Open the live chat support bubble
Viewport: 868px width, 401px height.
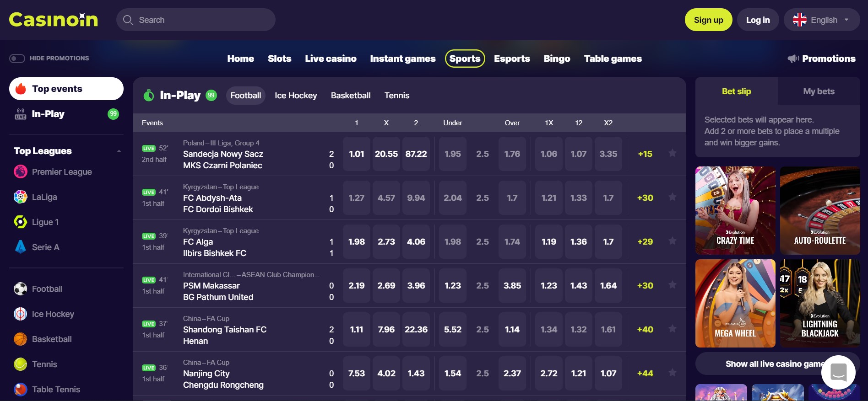click(838, 373)
